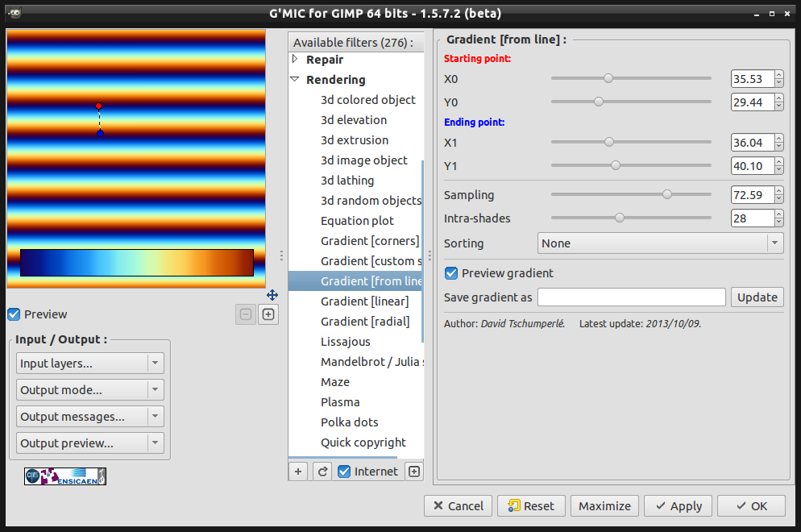Select the Lissajous filter

tap(346, 342)
